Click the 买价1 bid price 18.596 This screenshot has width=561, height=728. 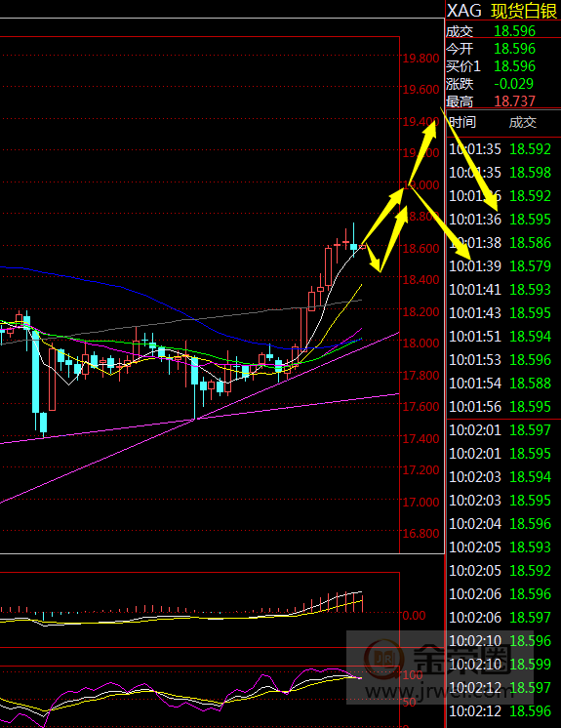[x=514, y=66]
